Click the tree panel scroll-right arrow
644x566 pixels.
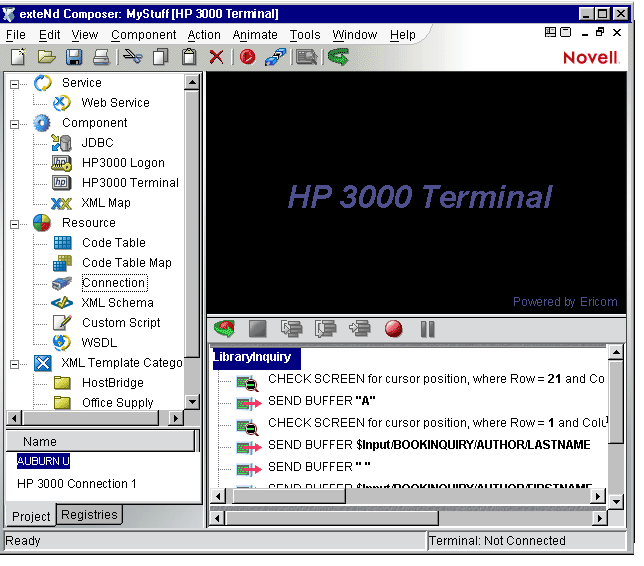pyautogui.click(x=176, y=418)
